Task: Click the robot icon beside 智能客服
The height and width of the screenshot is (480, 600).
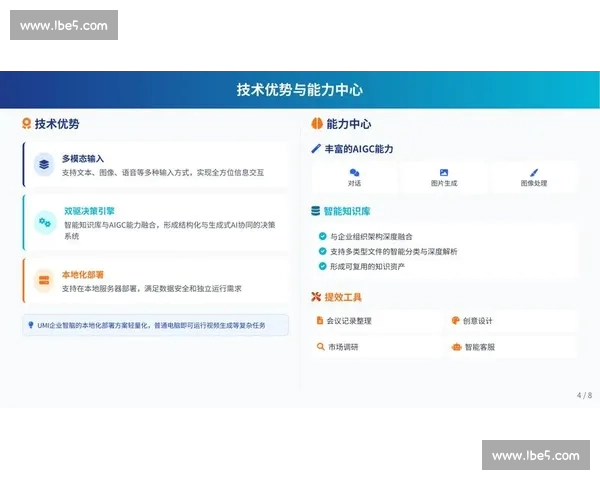Action: coord(457,347)
